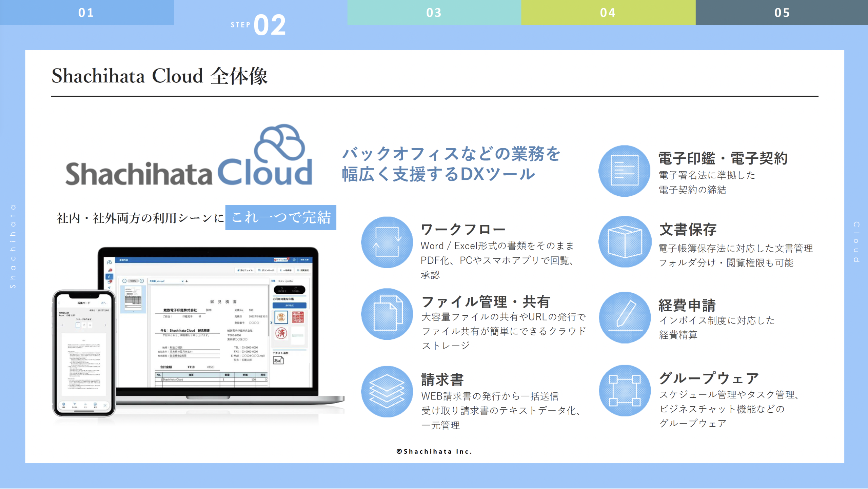This screenshot has width=868, height=489.
Task: Click the file management stacked pages icon
Action: (x=387, y=314)
